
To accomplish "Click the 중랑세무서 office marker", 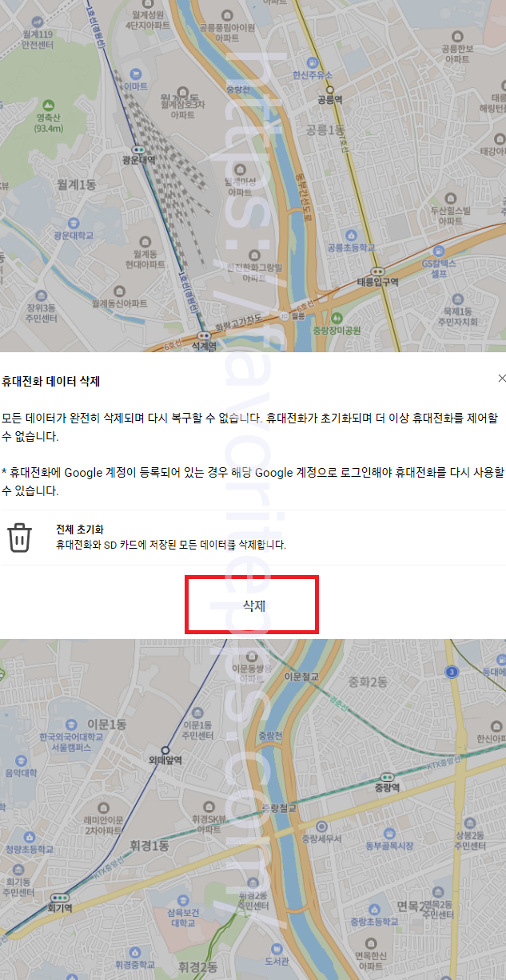I will click(322, 827).
